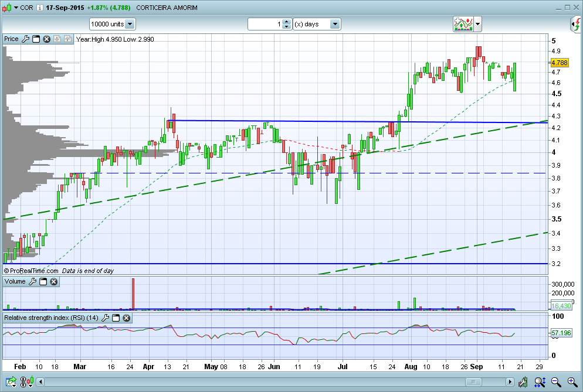Click horizontal scrollbar right arrow

[510, 382]
